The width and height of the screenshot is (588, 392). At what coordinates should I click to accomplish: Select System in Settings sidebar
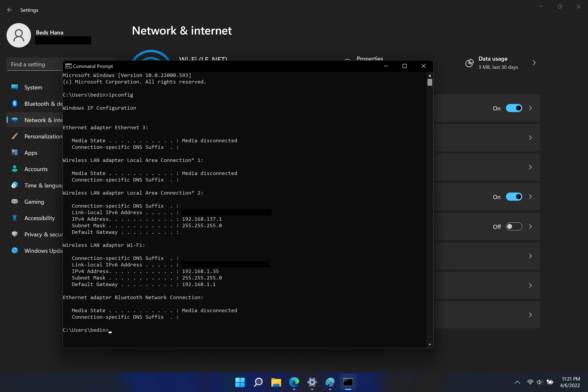tap(33, 88)
